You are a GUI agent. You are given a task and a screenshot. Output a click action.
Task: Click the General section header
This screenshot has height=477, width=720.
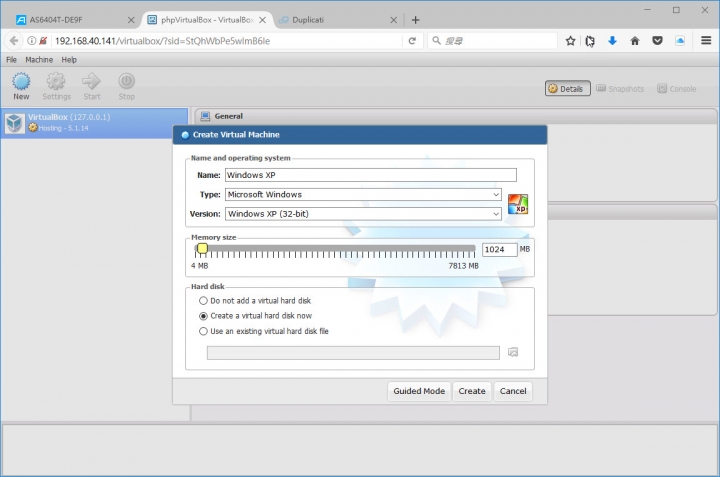click(456, 116)
